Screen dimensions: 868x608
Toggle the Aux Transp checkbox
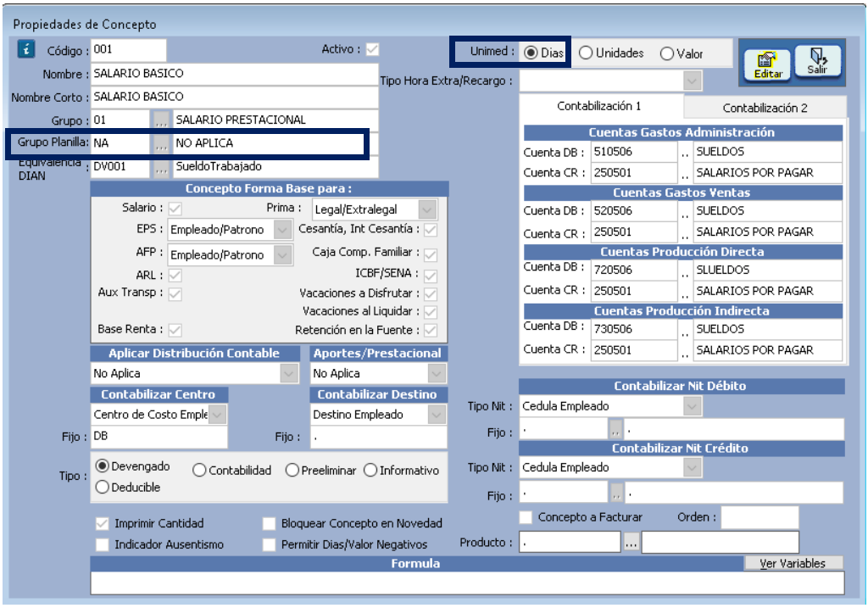pyautogui.click(x=175, y=293)
